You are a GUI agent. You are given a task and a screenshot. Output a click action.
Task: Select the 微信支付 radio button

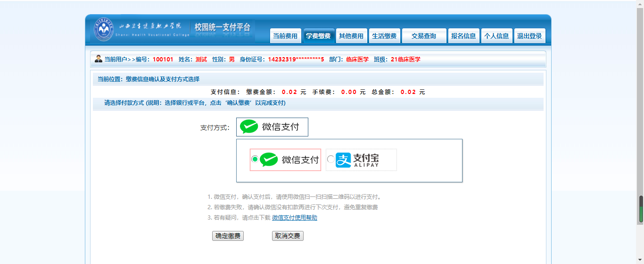(255, 159)
